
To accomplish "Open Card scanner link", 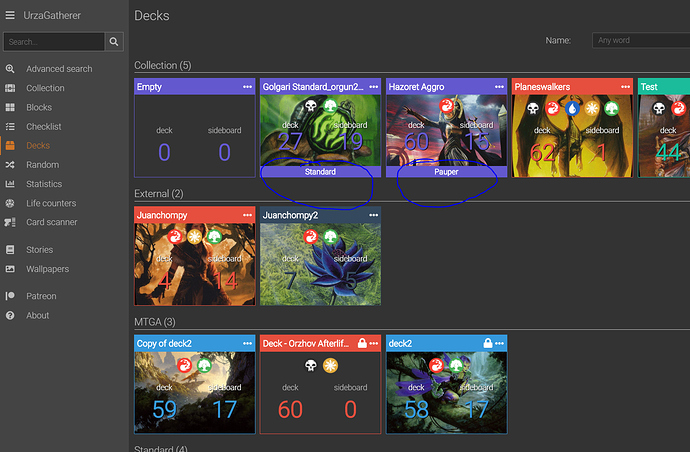I will click(51, 222).
